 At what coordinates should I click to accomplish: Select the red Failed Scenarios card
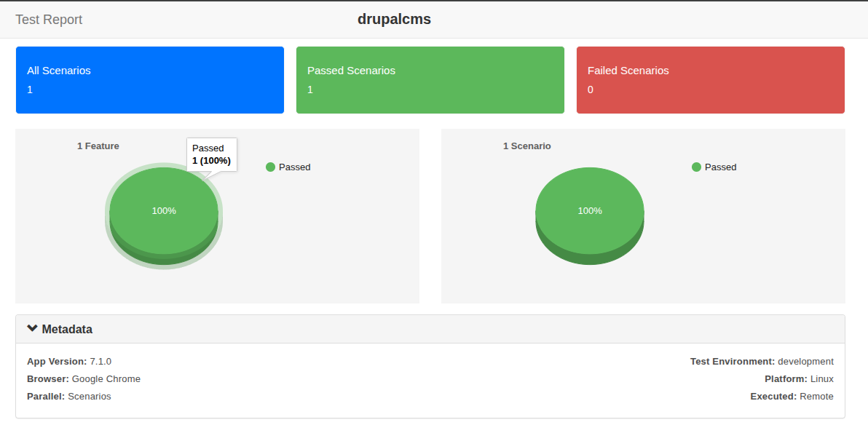710,80
